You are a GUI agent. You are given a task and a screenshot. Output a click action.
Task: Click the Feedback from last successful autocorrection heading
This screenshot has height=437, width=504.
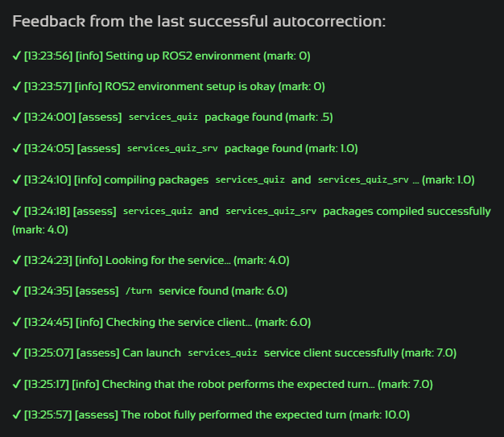coord(199,21)
